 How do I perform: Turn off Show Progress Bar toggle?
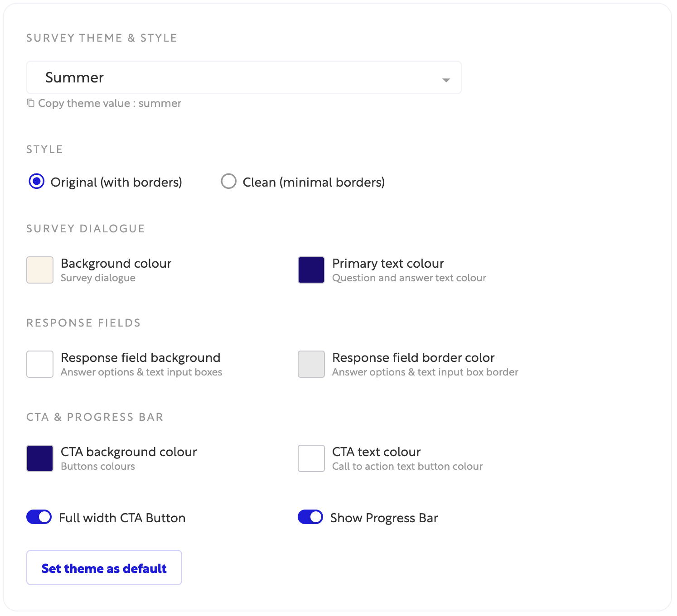(310, 517)
